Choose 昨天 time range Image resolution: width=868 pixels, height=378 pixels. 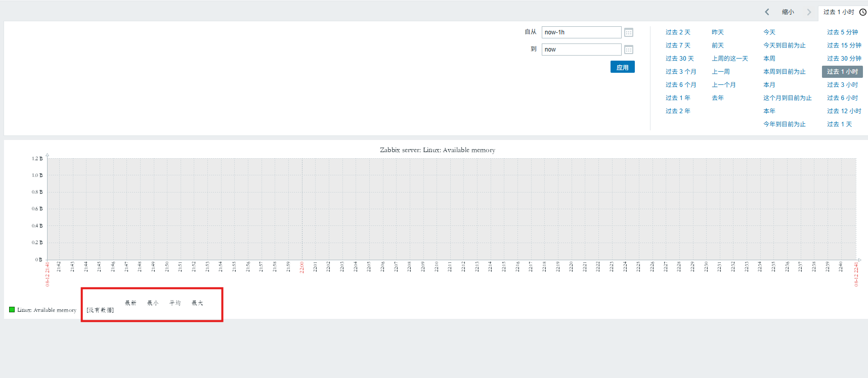[x=718, y=32]
